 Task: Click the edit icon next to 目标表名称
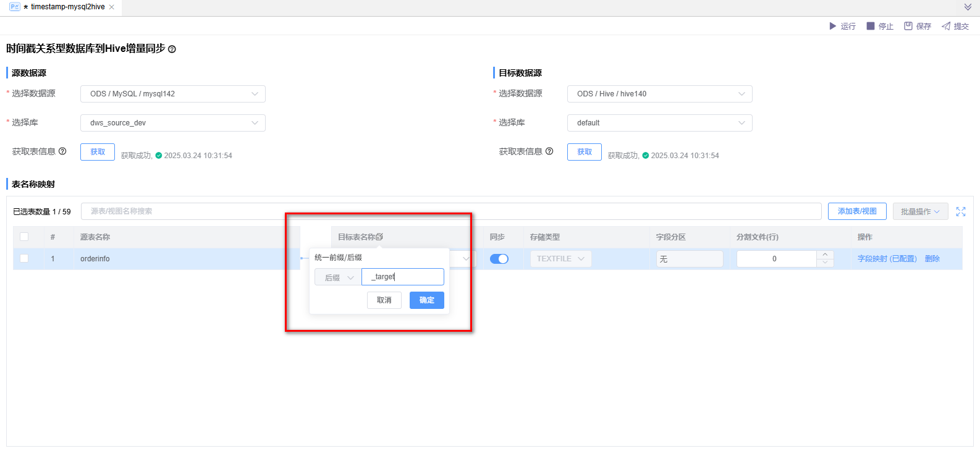(379, 237)
